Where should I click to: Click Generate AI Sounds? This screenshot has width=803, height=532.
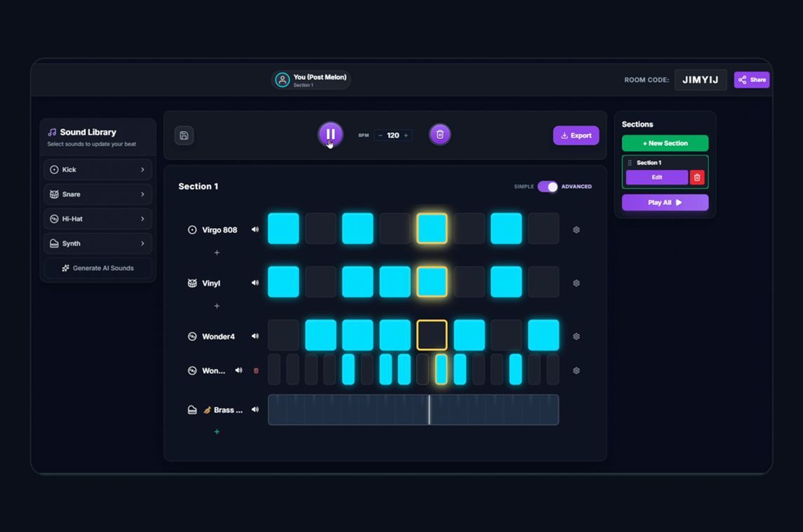[x=98, y=268]
